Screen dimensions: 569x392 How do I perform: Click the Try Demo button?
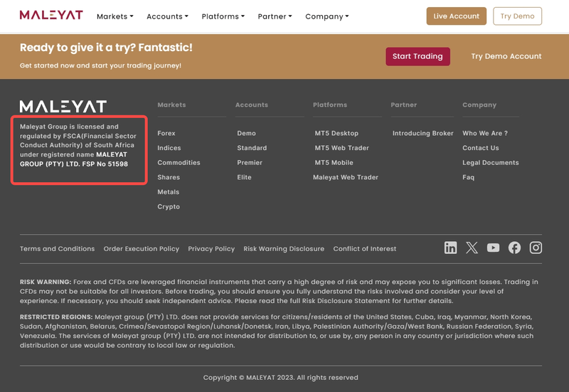click(517, 16)
